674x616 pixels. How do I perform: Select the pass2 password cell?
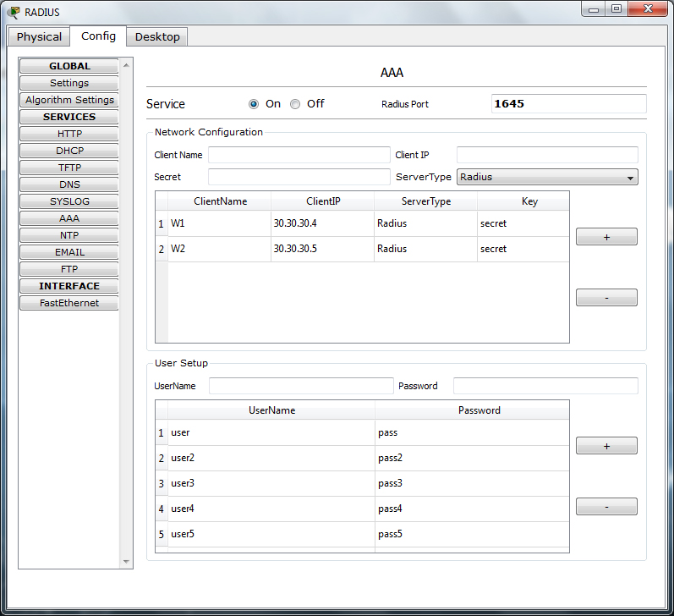(x=473, y=458)
